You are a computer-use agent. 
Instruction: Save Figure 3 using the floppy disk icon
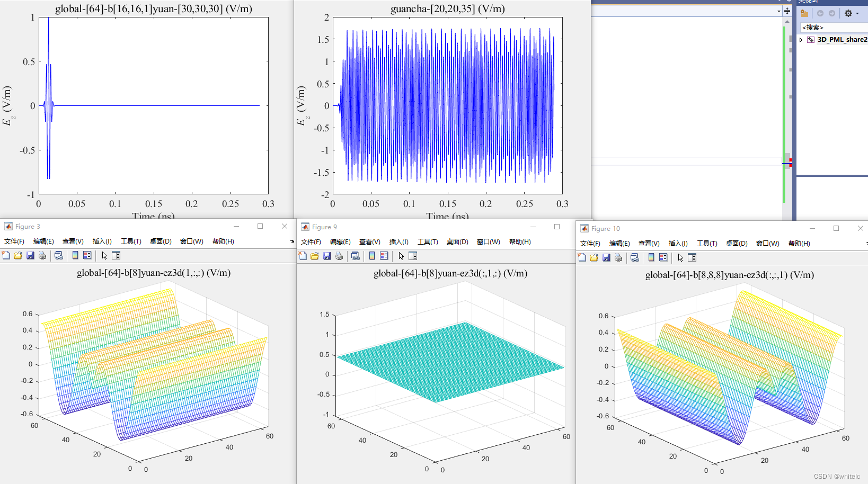(x=30, y=255)
